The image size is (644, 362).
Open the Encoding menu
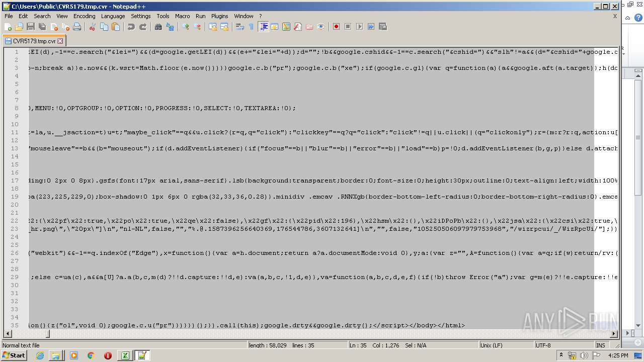(85, 16)
